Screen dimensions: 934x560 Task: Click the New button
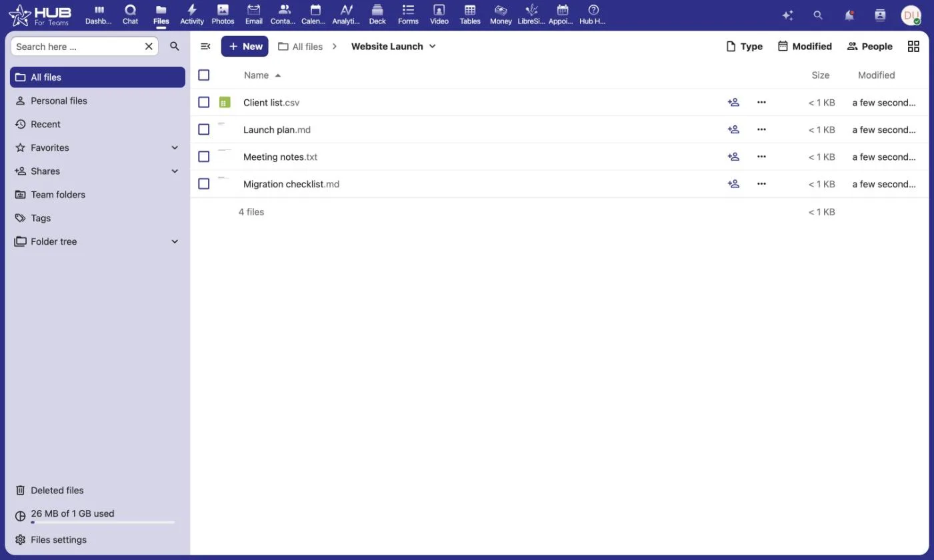pos(245,47)
